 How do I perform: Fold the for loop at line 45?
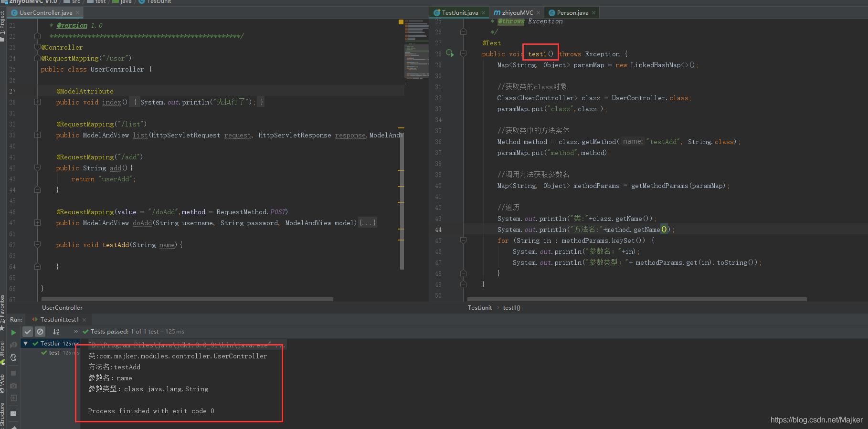coord(463,241)
